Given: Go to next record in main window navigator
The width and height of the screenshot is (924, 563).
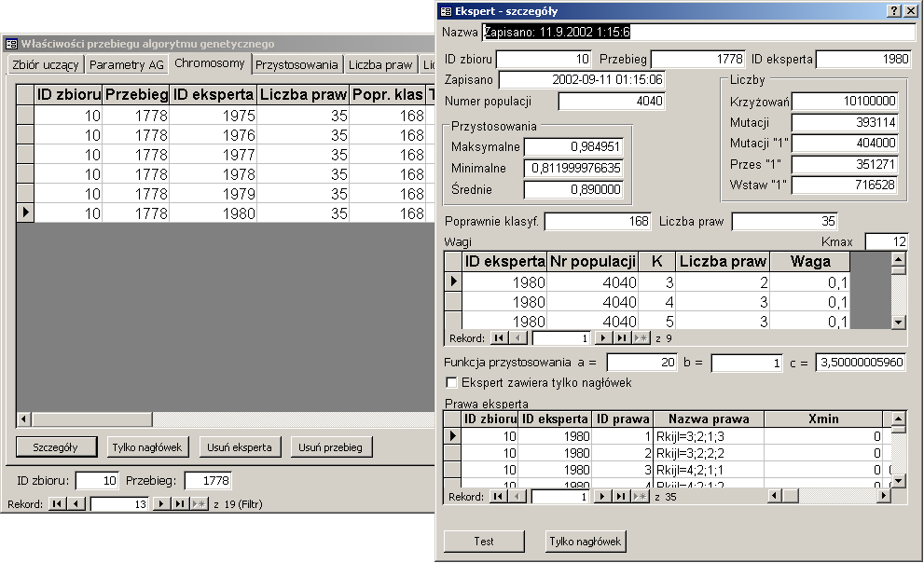Looking at the screenshot, I should point(161,504).
